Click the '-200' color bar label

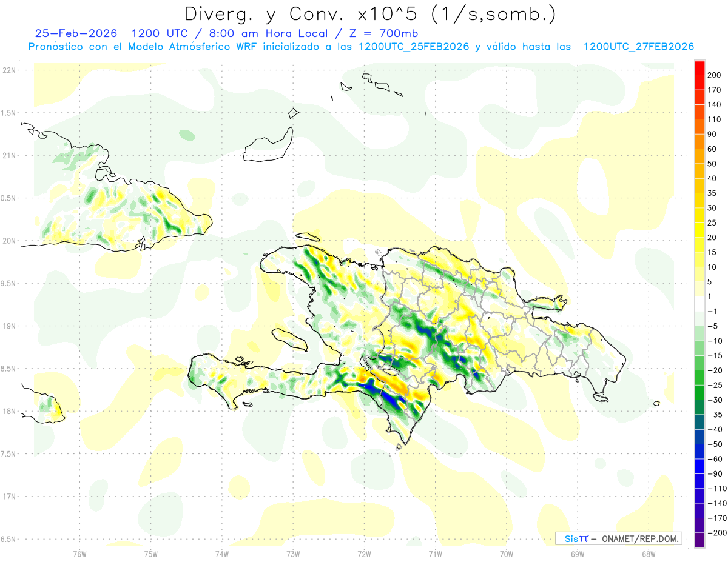716,533
